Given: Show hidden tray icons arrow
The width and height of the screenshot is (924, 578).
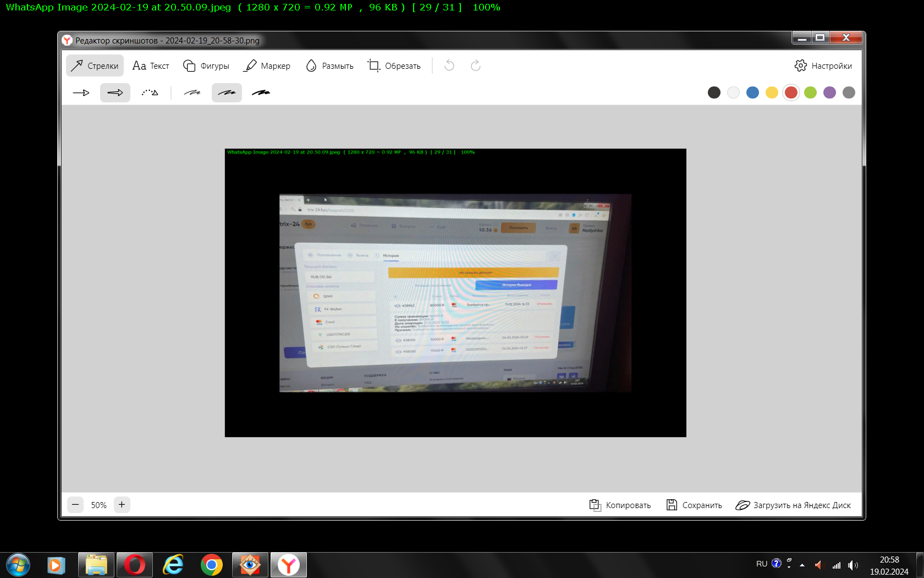Looking at the screenshot, I should [x=802, y=565].
